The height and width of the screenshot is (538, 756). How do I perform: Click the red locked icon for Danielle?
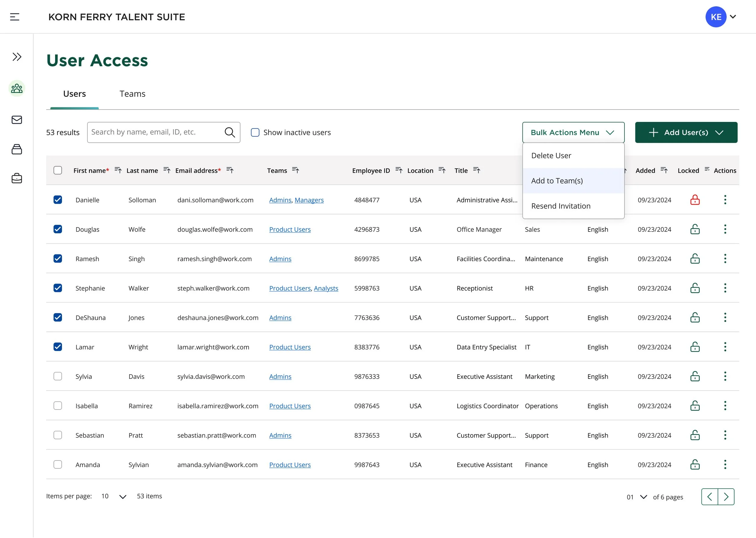695,200
